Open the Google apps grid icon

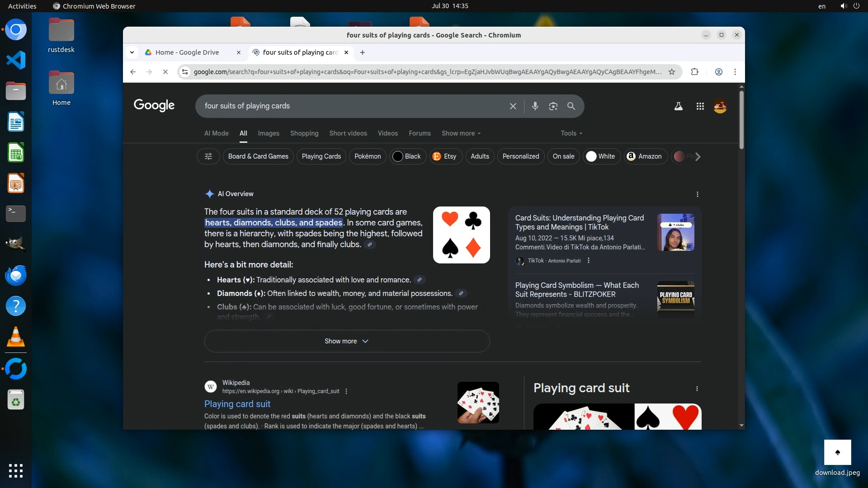[x=700, y=106]
